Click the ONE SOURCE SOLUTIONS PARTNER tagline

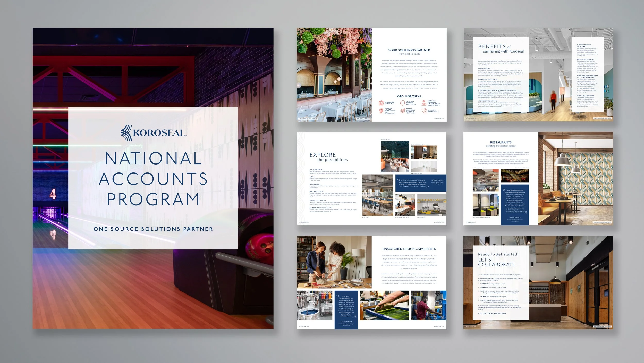point(153,229)
